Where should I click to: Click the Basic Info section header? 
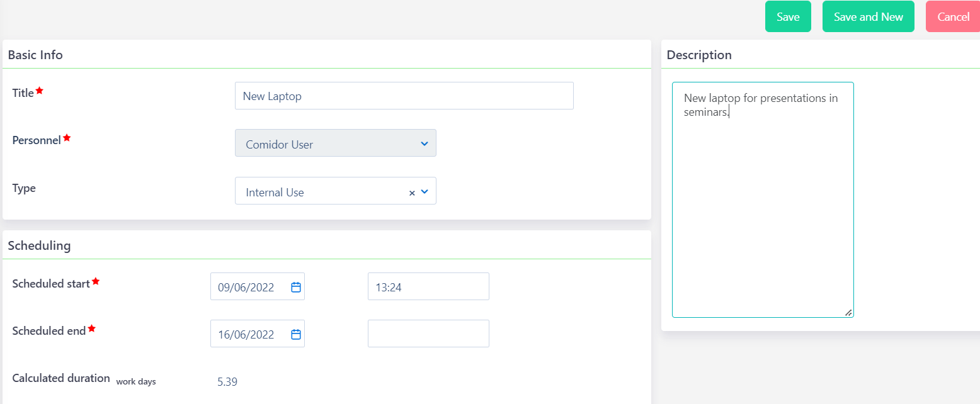point(35,55)
